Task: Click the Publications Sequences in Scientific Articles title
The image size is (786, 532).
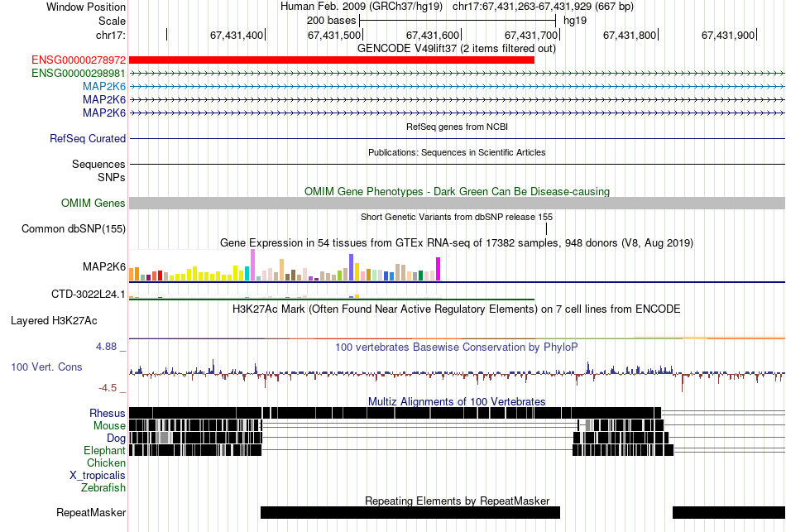Action: [x=458, y=152]
